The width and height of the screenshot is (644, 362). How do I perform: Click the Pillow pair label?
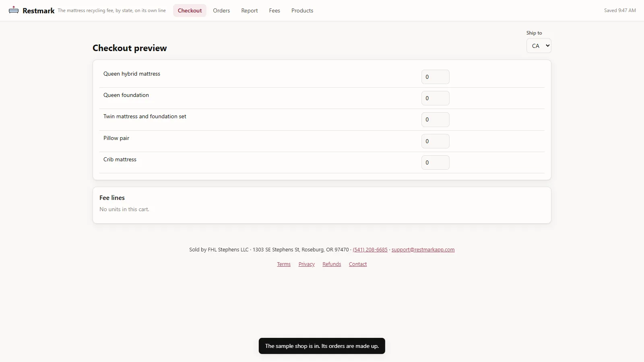[116, 138]
